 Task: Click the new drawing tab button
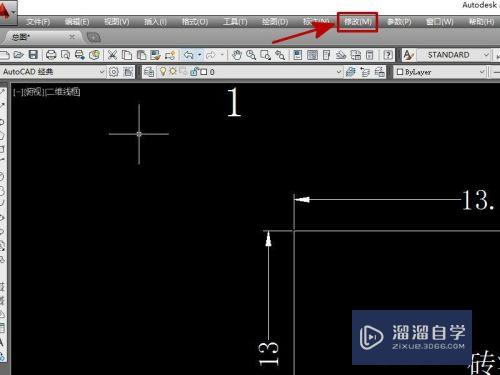coord(93,37)
